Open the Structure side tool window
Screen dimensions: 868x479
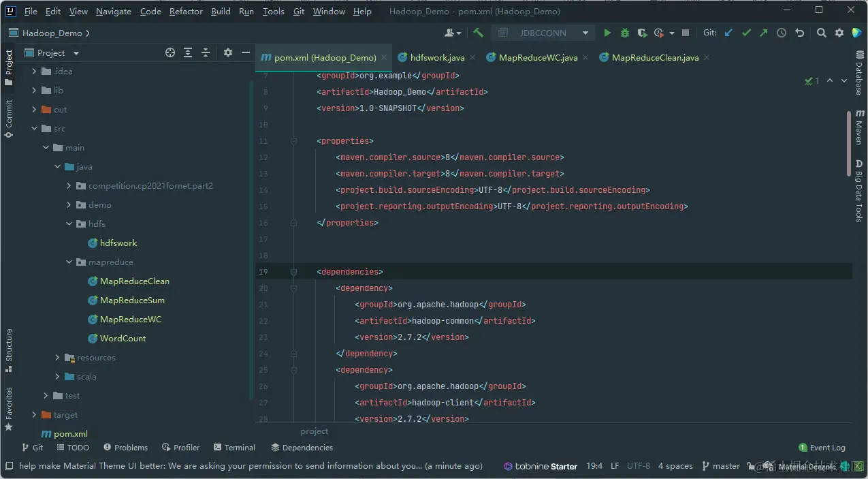click(x=9, y=350)
